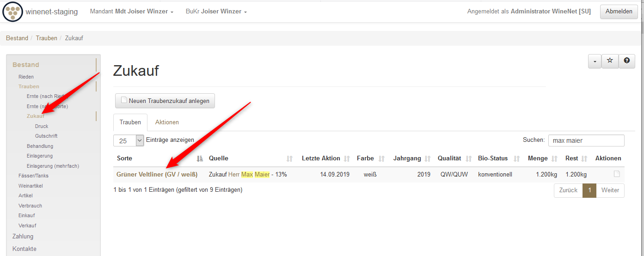Viewport: 644px width, 256px height.
Task: Open Fässer/Tanks in the sidebar
Action: pyautogui.click(x=33, y=176)
